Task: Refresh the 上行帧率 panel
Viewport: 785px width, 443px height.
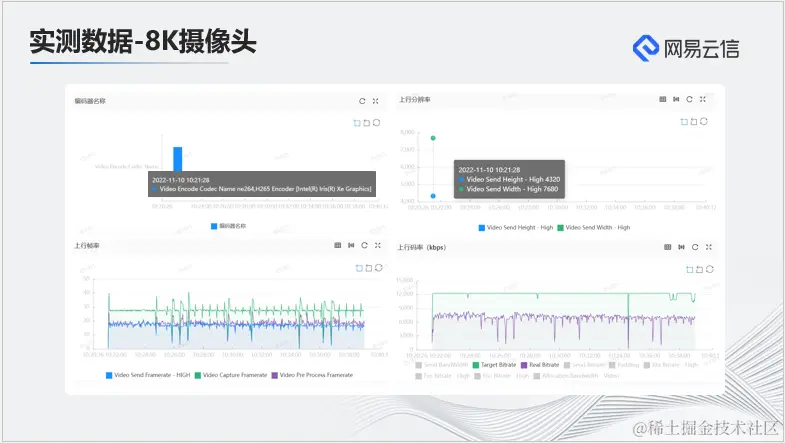Action: tap(364, 245)
